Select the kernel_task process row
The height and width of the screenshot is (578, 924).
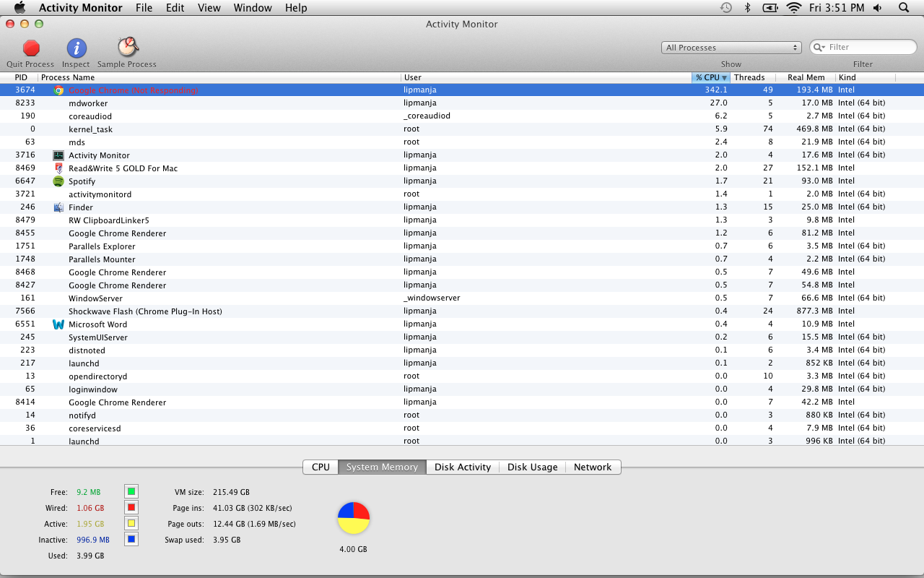coord(462,129)
